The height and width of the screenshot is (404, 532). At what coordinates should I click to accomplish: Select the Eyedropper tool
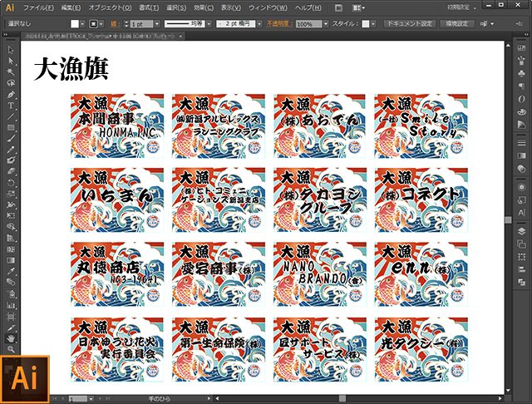(x=11, y=271)
